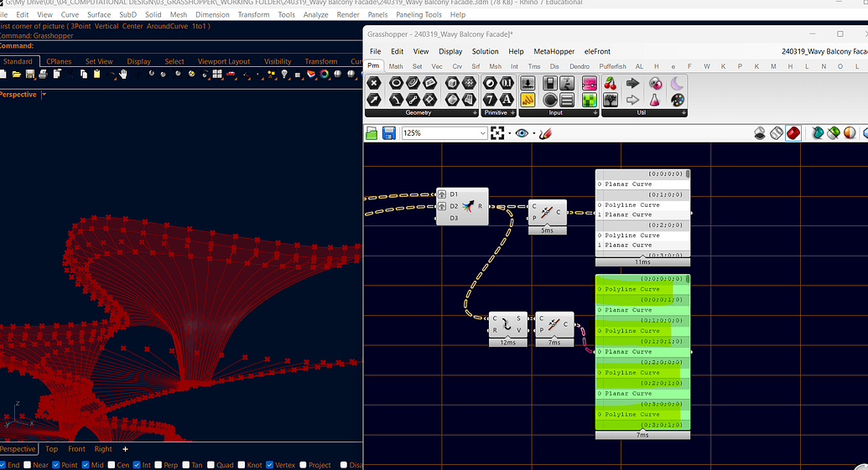
Task: Switch to the Top viewport tab
Action: pos(51,449)
